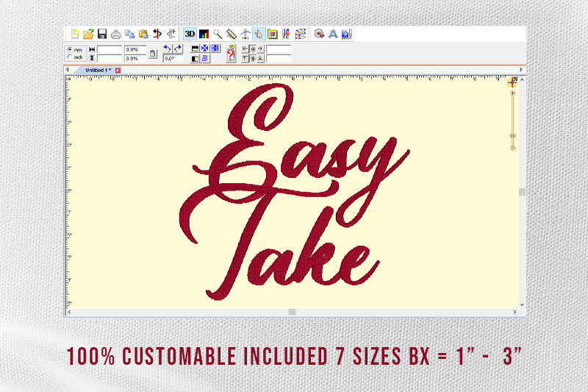Align objects to bottom edge icon
The width and height of the screenshot is (588, 392).
click(x=261, y=59)
